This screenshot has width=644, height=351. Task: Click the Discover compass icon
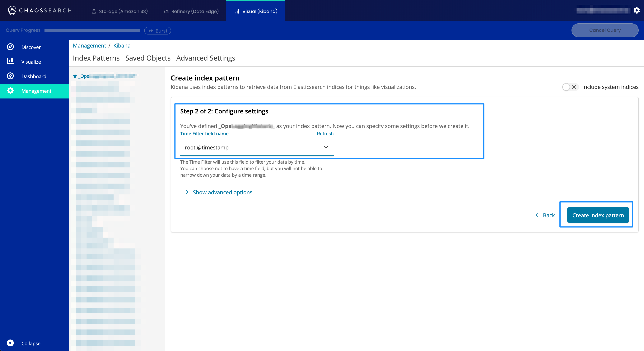tap(10, 47)
